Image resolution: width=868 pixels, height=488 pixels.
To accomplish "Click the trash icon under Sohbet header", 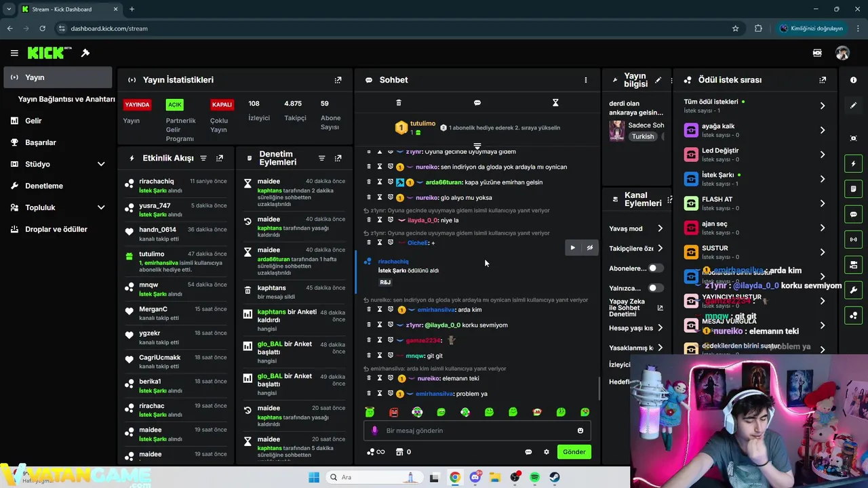I will click(x=399, y=102).
